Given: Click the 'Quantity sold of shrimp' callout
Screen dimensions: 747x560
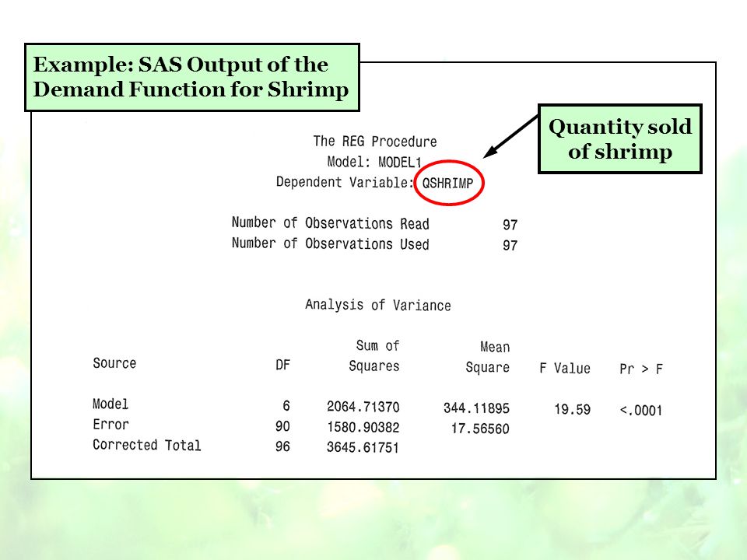Looking at the screenshot, I should tap(620, 138).
